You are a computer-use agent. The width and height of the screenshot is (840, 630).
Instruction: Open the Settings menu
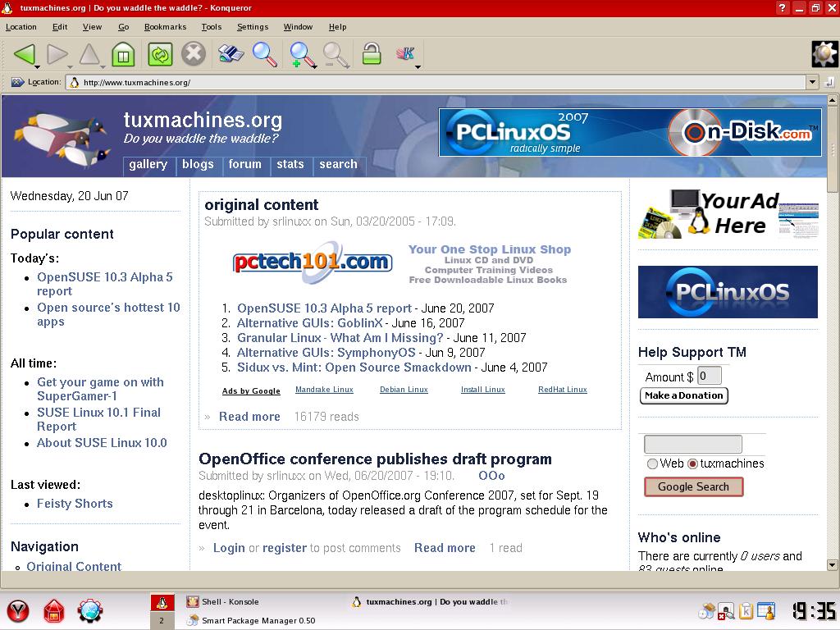(x=253, y=27)
